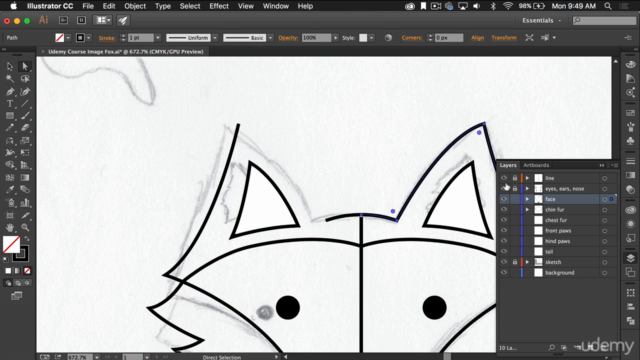Select the Pen tool
The image size is (640, 360).
10,91
